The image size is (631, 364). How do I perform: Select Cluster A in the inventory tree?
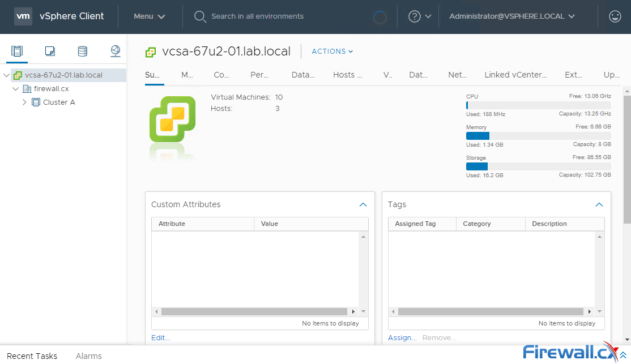[x=59, y=102]
